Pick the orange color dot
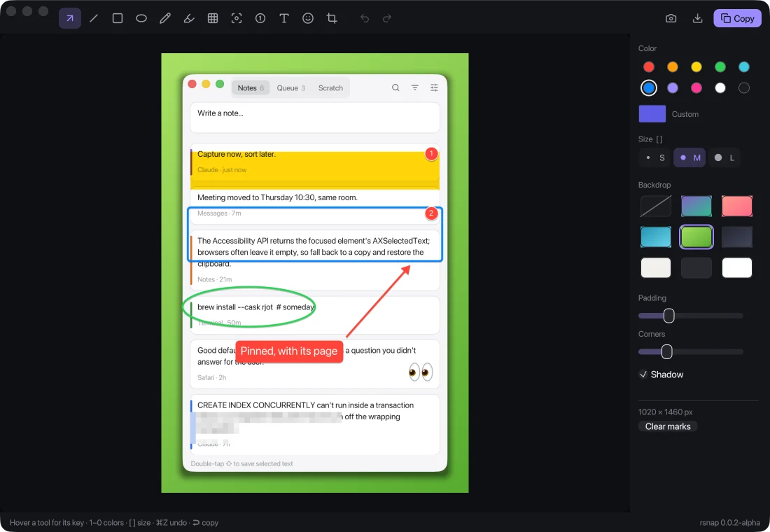 pyautogui.click(x=672, y=66)
